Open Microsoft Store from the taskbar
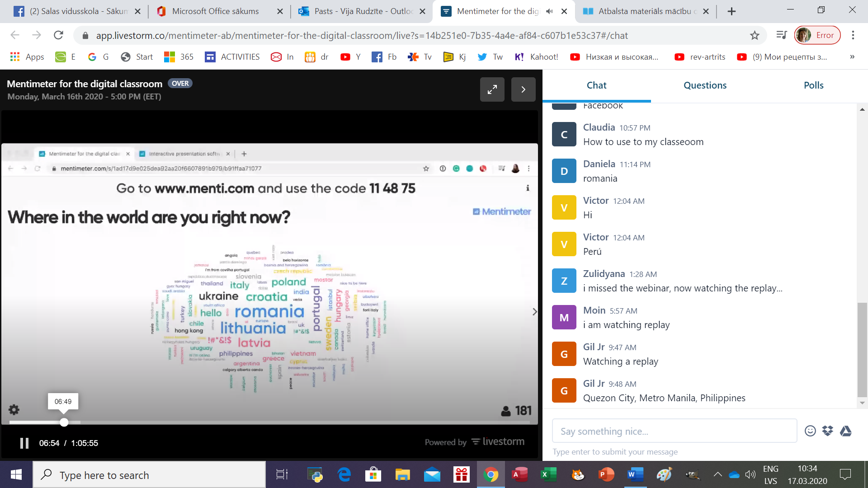Viewport: 868px width, 488px height. (373, 474)
